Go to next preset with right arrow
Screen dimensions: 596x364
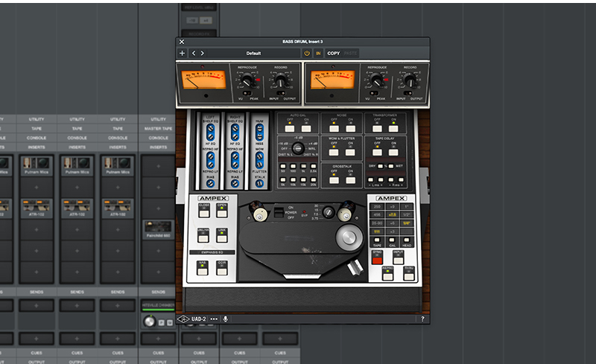click(x=202, y=53)
